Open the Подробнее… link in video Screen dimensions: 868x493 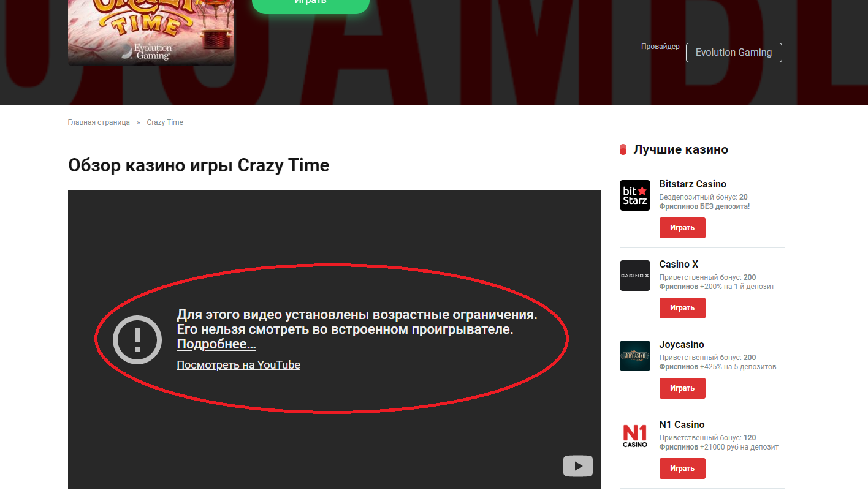(216, 344)
